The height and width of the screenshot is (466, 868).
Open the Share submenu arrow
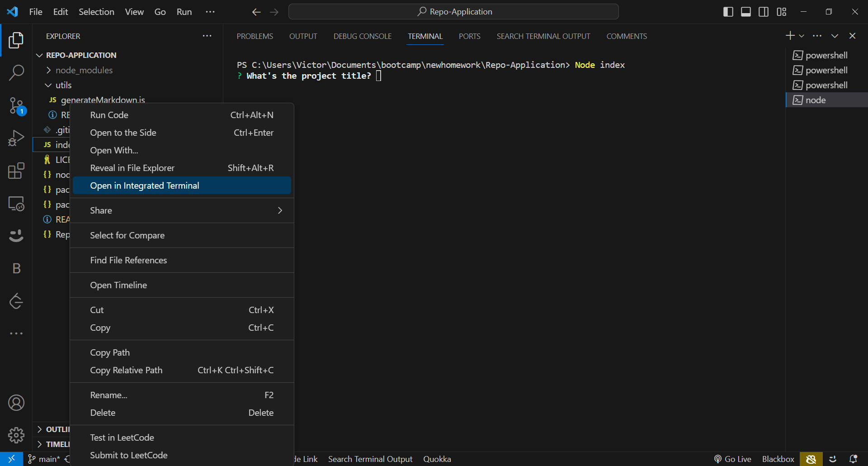pyautogui.click(x=280, y=210)
